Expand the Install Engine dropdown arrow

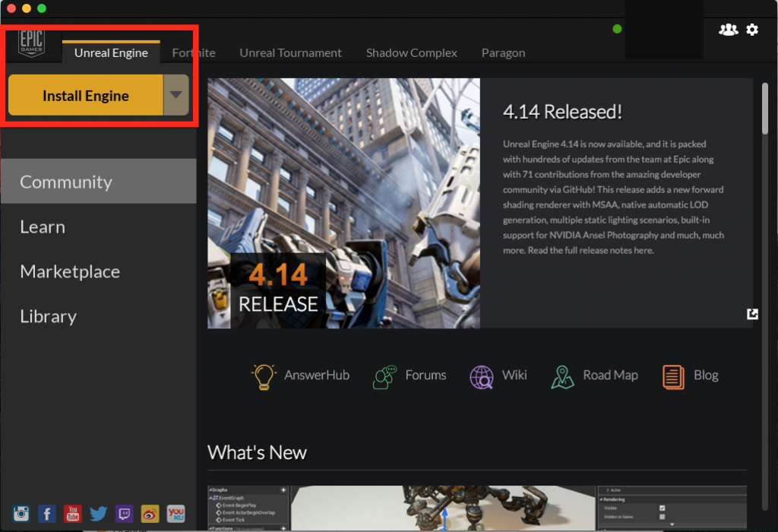(x=176, y=95)
